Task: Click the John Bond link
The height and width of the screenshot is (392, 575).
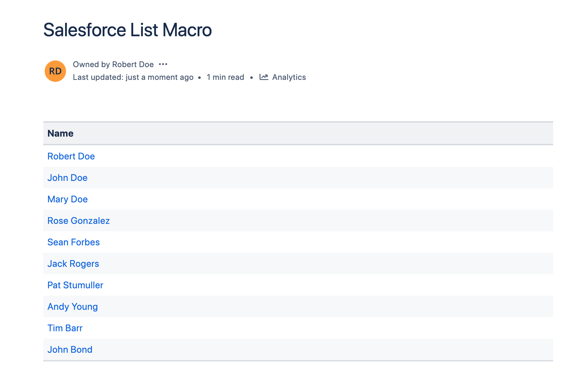Action: 70,350
